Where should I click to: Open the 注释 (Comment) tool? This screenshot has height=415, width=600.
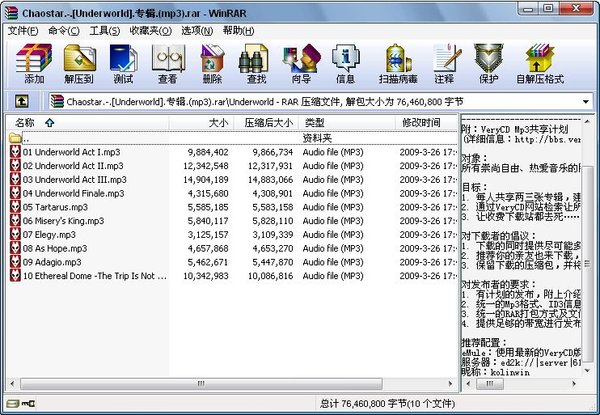(x=445, y=63)
